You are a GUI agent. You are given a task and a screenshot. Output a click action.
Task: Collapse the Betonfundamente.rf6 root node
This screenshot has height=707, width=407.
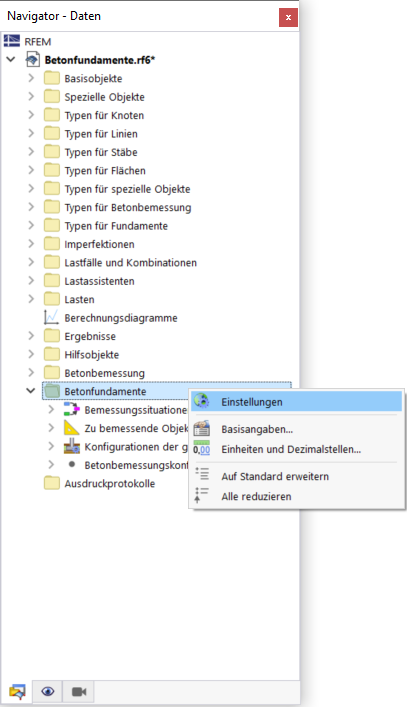point(11,59)
